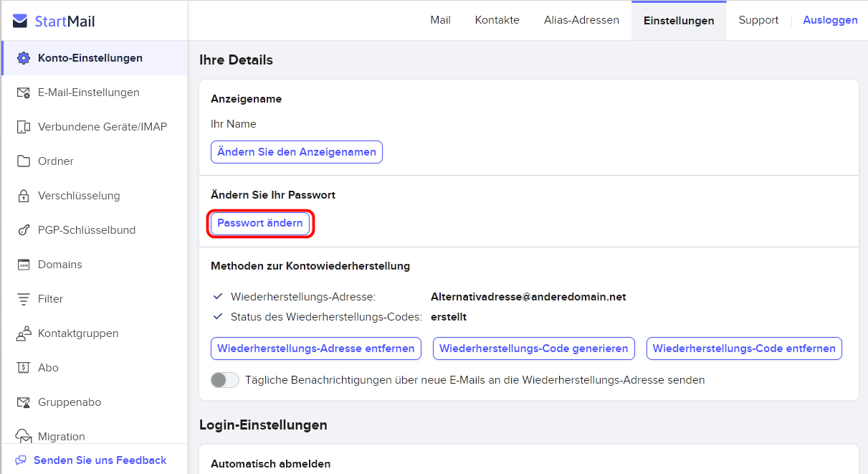Select Filter in the sidebar
868x474 pixels.
(x=94, y=299)
